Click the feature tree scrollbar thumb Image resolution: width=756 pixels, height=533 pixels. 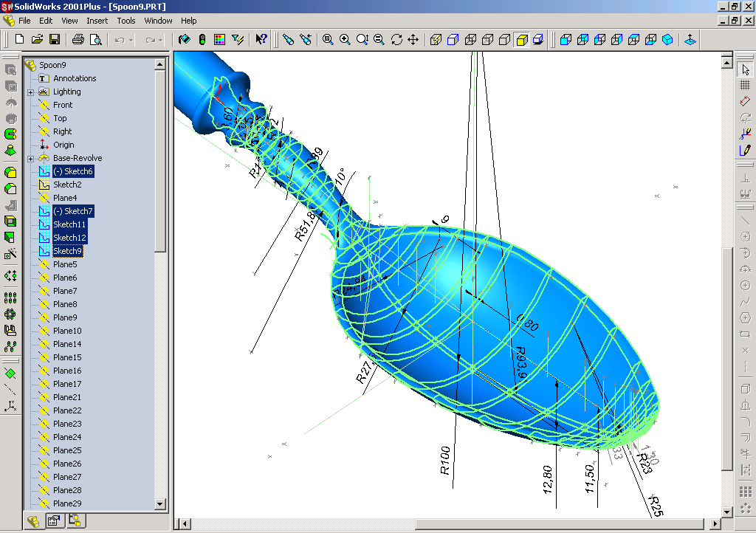click(x=160, y=161)
